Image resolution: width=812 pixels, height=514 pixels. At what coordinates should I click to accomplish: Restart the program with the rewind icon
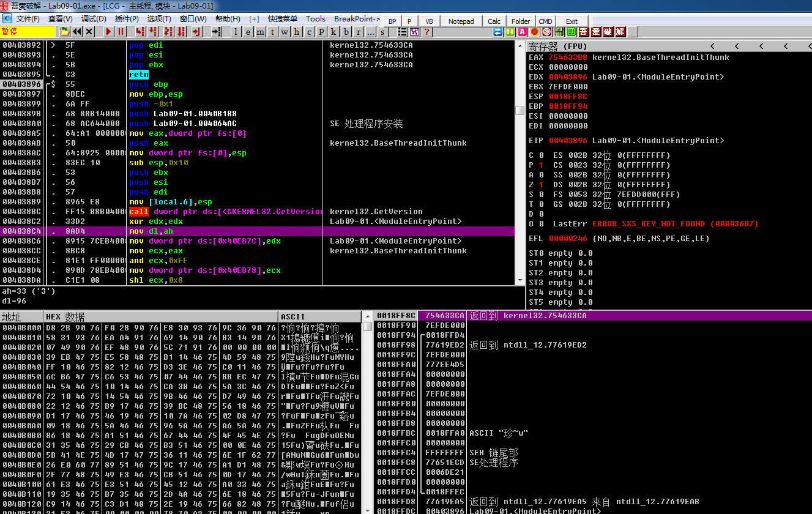[x=77, y=31]
